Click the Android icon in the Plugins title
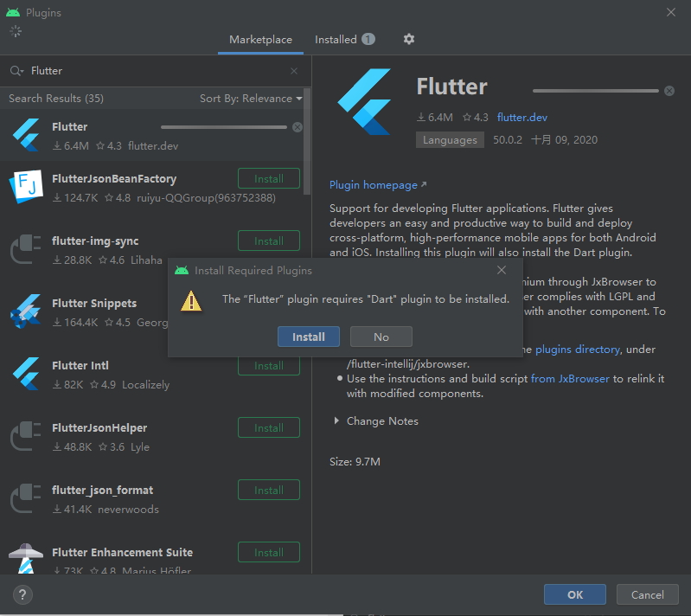691x616 pixels. tap(13, 12)
